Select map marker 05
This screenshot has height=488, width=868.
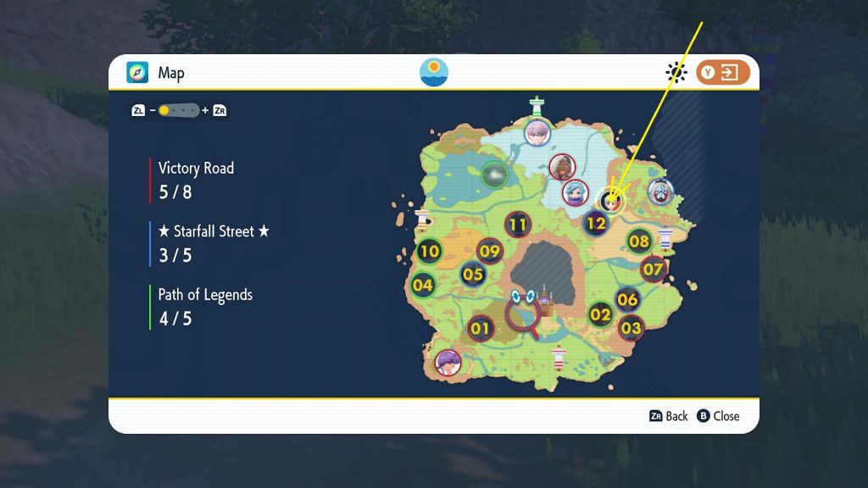473,274
